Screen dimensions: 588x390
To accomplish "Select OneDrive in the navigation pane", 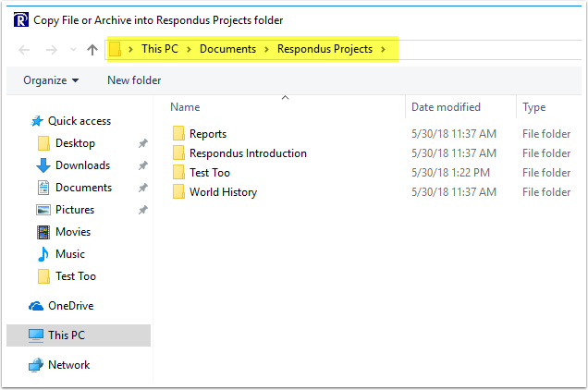I will (70, 306).
